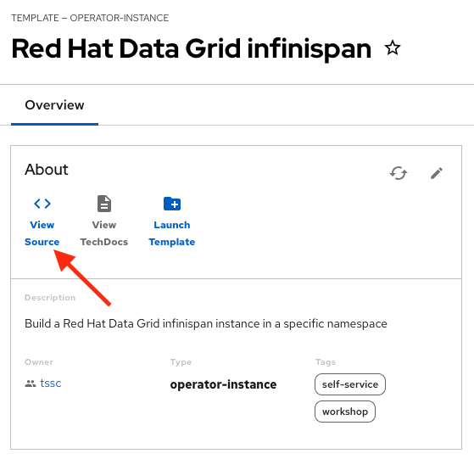This screenshot has height=476, width=474.
Task: Click the View TechDocs label
Action: coord(104,233)
